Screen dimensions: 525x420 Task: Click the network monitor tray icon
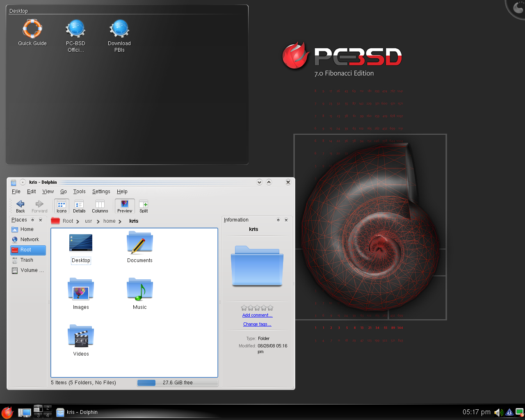pyautogui.click(x=520, y=412)
